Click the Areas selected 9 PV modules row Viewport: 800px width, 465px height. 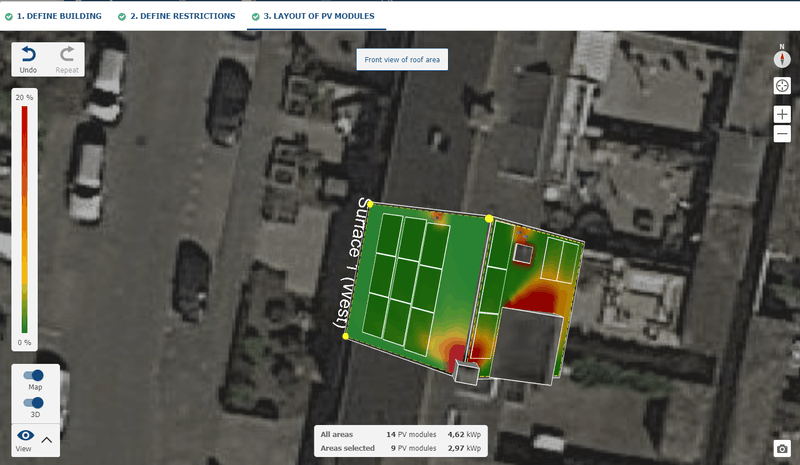401,448
